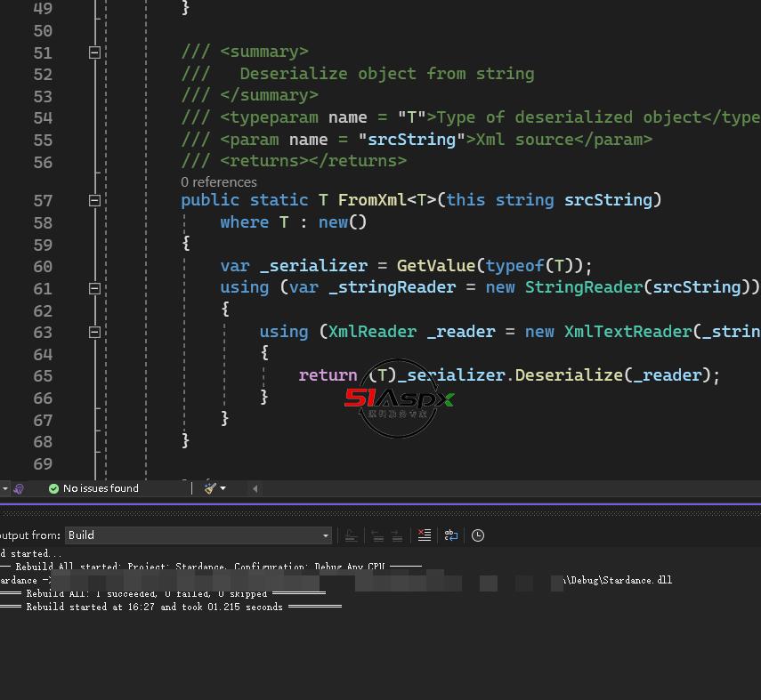Click the srcString parameter on line 57
Image resolution: width=761 pixels, height=700 pixels.
coord(608,200)
